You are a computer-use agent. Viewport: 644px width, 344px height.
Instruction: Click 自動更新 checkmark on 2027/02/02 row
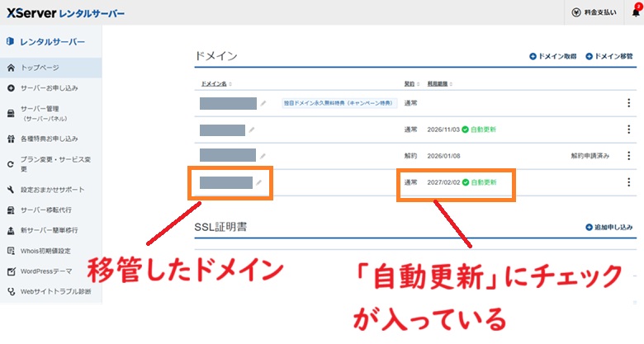(x=466, y=182)
